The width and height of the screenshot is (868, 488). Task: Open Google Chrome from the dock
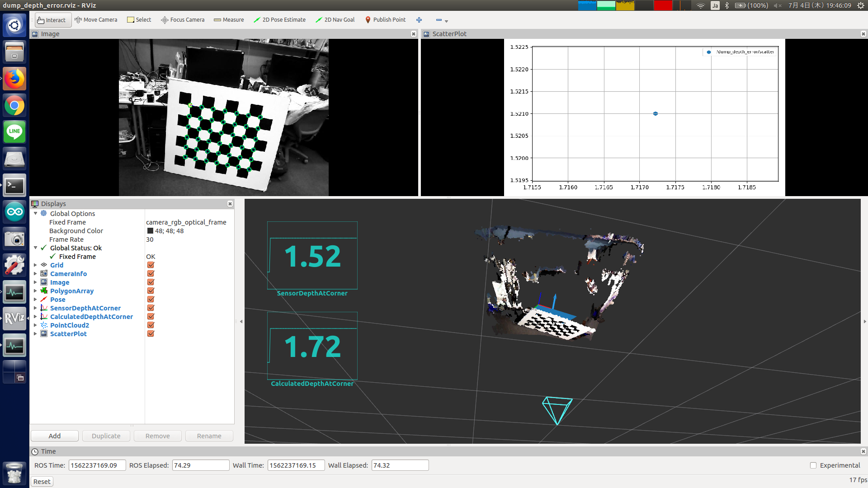pyautogui.click(x=14, y=106)
